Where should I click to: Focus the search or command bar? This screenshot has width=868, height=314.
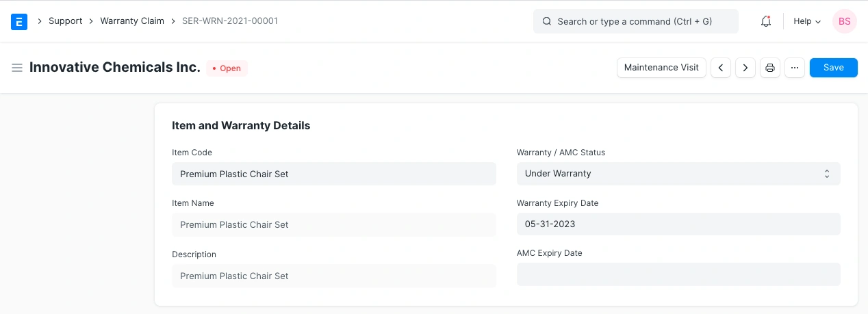635,21
